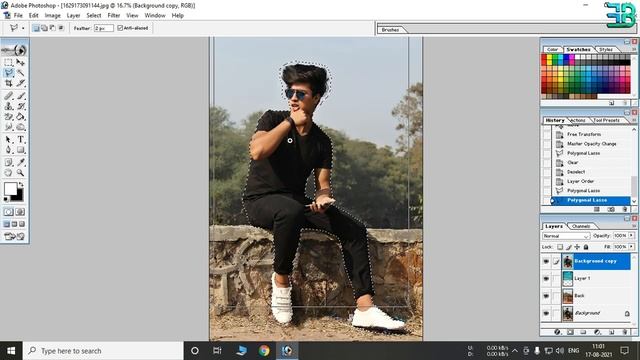Create a new layer from Layers panel
The width and height of the screenshot is (640, 360).
coord(611,332)
